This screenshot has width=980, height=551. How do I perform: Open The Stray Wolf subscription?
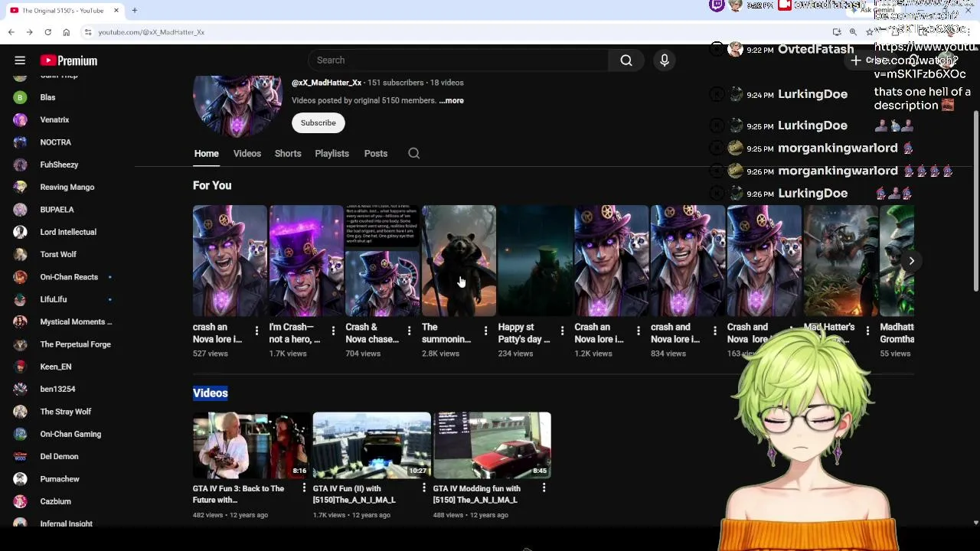coord(66,412)
